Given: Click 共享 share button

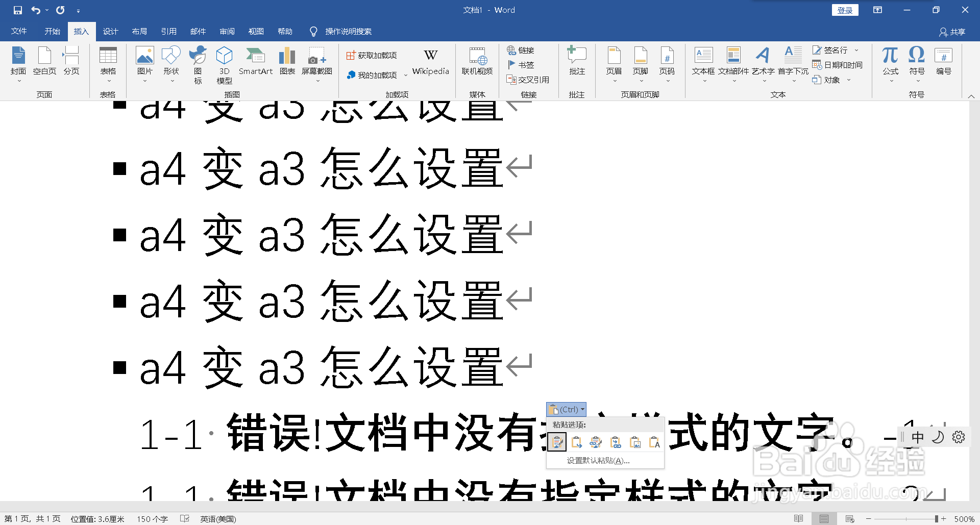Looking at the screenshot, I should pyautogui.click(x=952, y=32).
